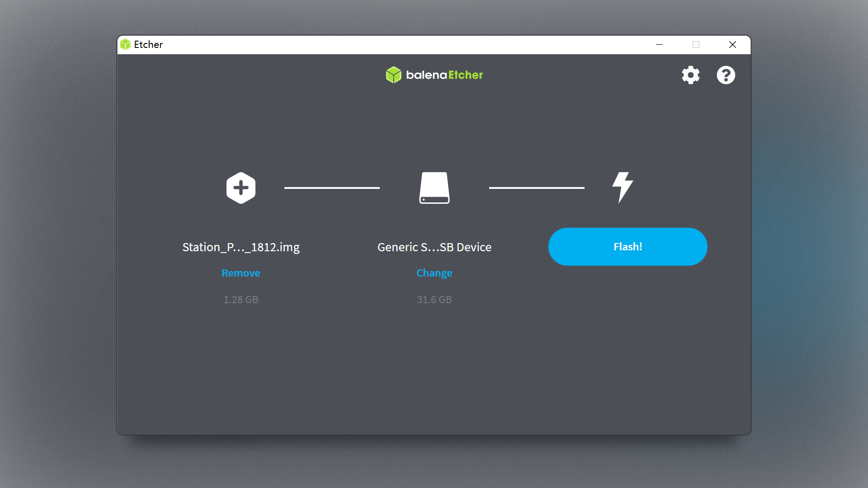This screenshot has height=488, width=868.
Task: Click the connector line between image and drive
Action: (x=332, y=188)
